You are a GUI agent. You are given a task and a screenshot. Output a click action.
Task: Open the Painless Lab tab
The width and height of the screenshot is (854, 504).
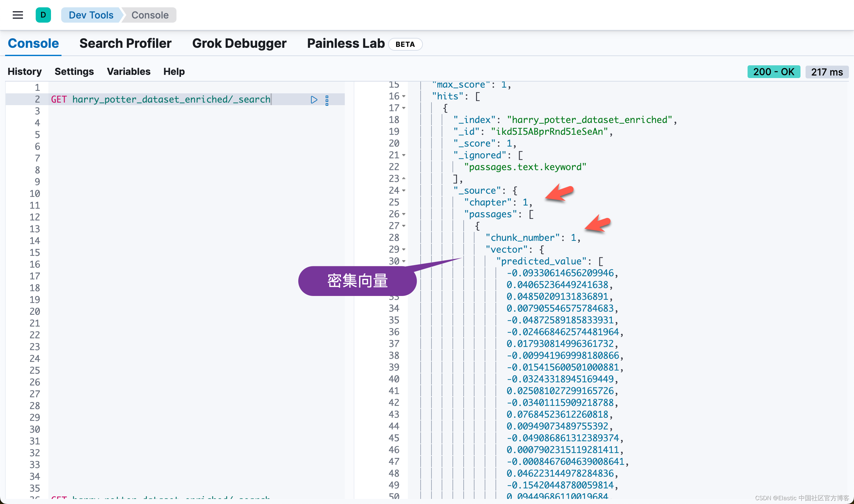point(346,43)
